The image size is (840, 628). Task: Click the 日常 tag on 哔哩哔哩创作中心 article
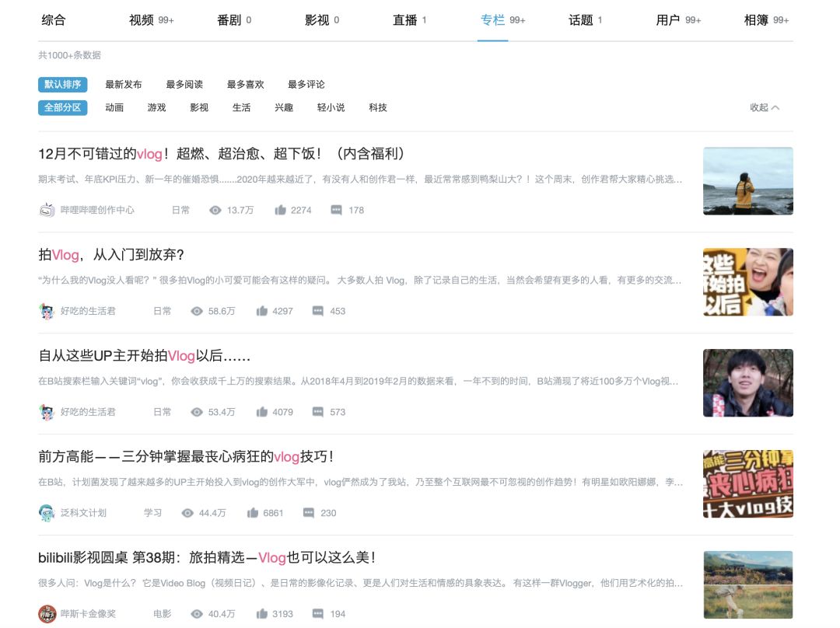coord(180,211)
